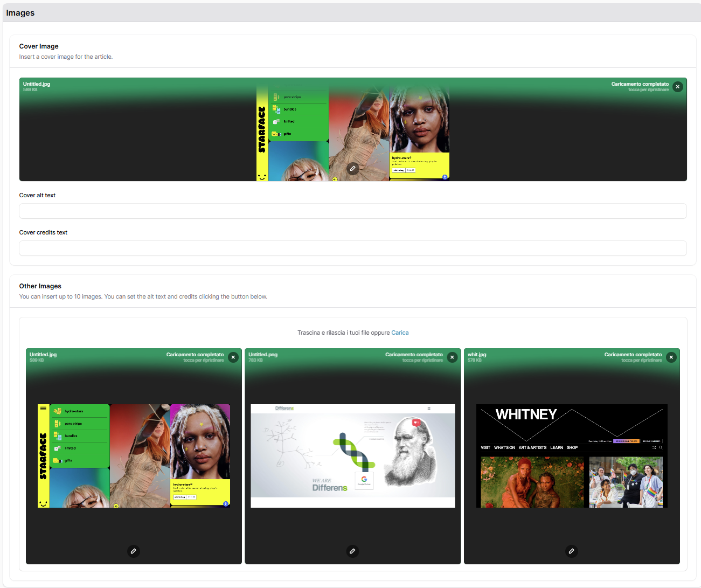This screenshot has width=701, height=588.
Task: Click 'Caricamento completato' on Untitled.png card
Action: pyautogui.click(x=414, y=355)
